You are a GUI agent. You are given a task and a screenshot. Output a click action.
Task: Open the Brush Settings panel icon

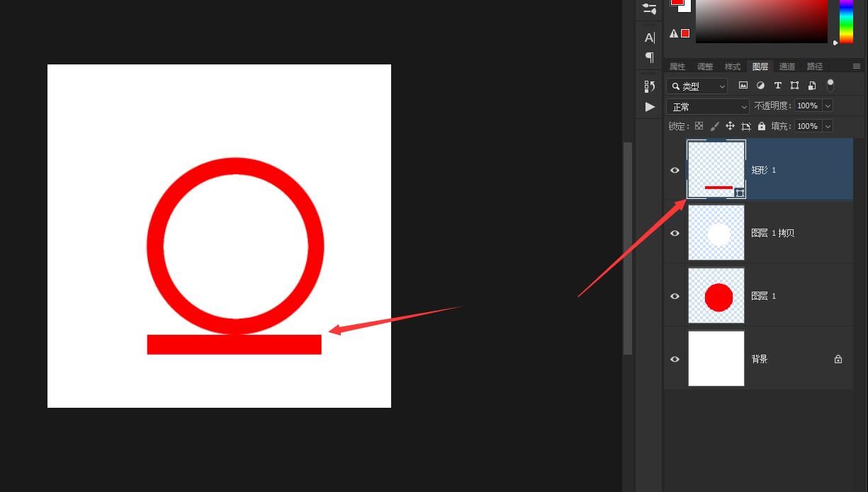point(649,8)
